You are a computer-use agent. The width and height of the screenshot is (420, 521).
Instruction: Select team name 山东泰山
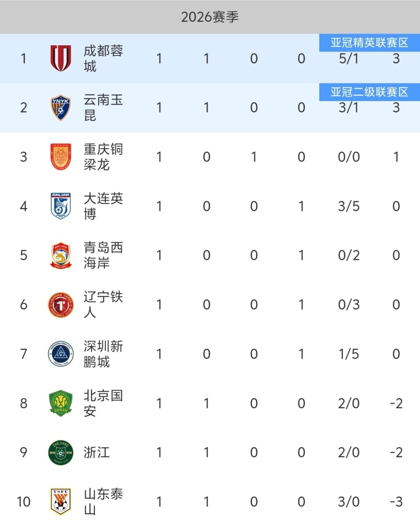point(103,502)
